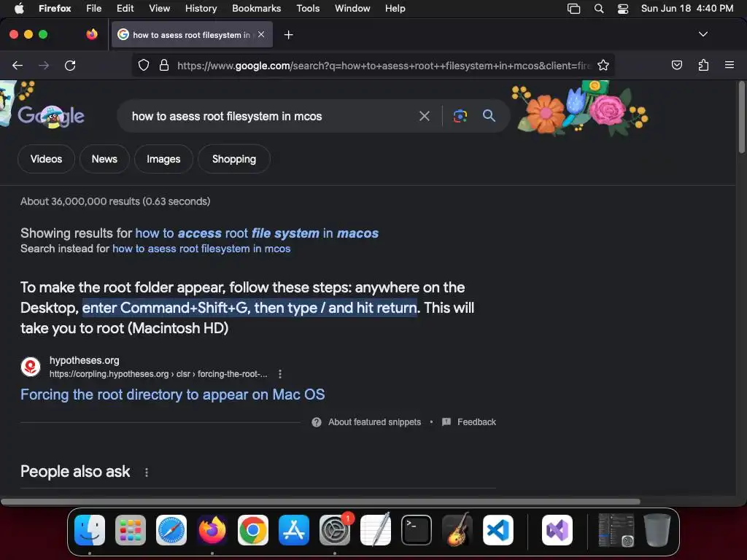The width and height of the screenshot is (747, 560).
Task: Open TextEdit from the Dock
Action: [x=376, y=529]
